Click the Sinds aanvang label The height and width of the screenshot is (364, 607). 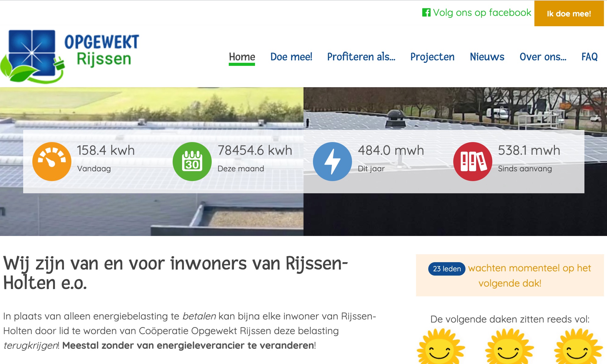coord(525,169)
